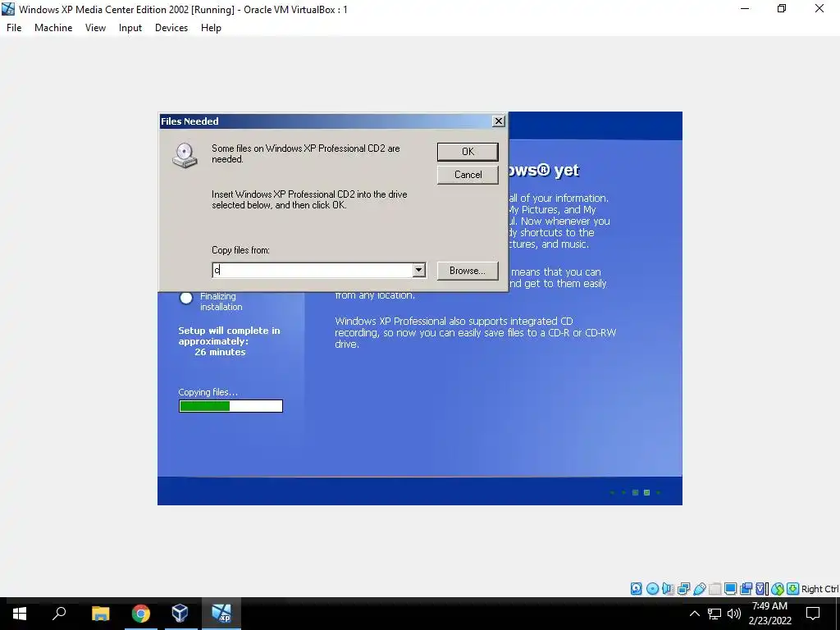Open the View menu

[95, 28]
